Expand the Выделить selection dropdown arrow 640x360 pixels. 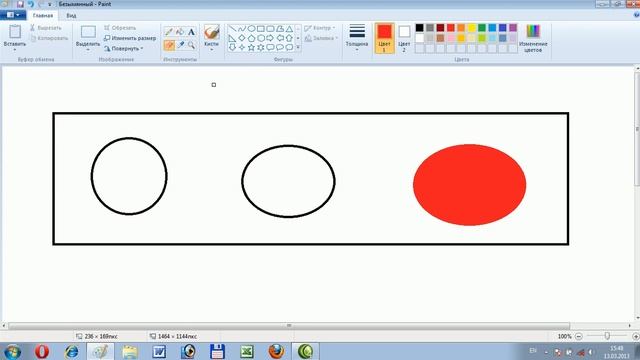click(88, 50)
